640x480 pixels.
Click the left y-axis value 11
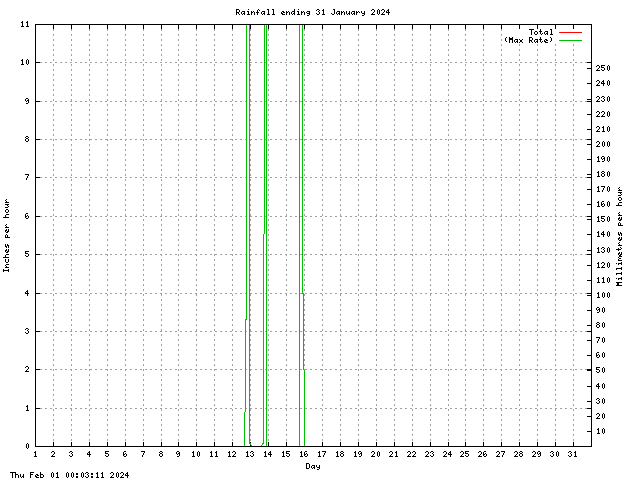(25, 24)
